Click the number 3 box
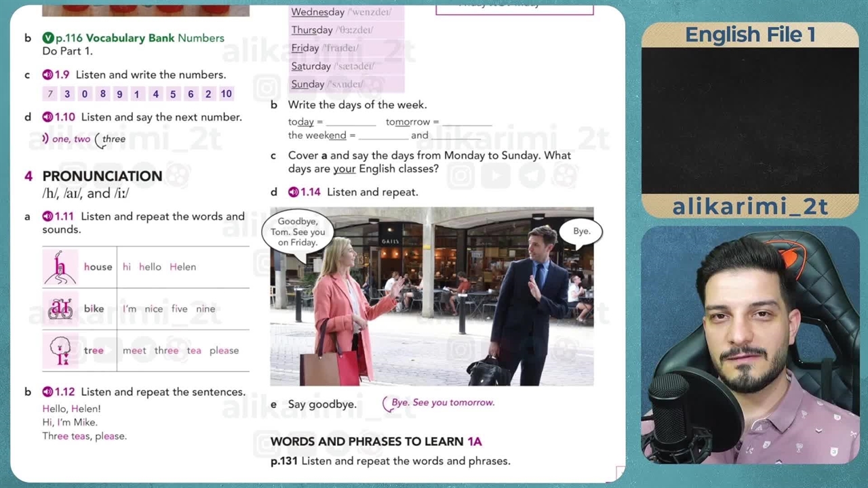Image resolution: width=868 pixels, height=488 pixels. [x=67, y=94]
